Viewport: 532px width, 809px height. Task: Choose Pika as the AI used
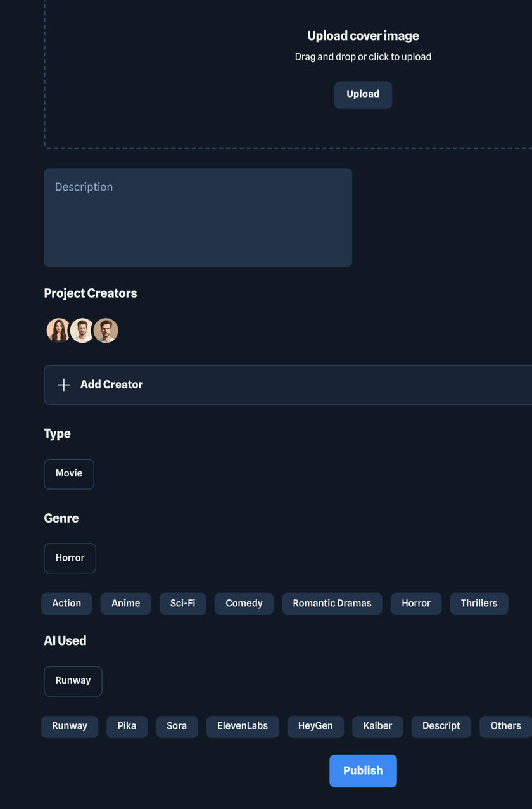click(x=127, y=726)
